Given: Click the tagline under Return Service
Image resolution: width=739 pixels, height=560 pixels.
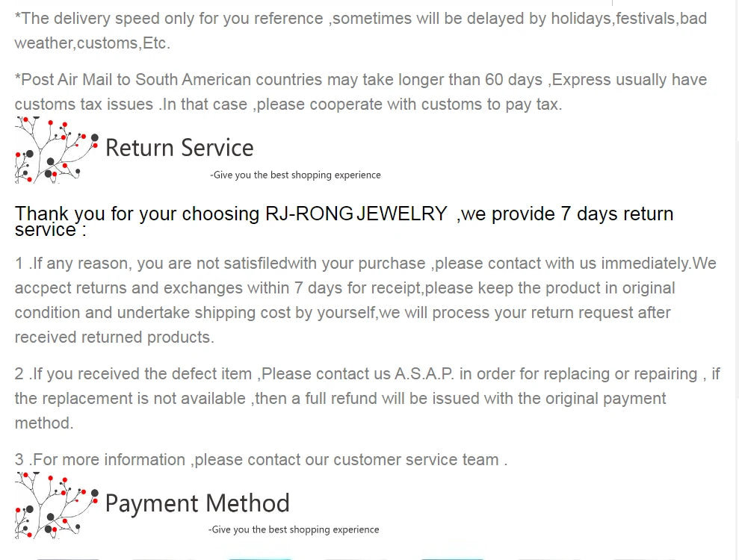Looking at the screenshot, I should [296, 175].
